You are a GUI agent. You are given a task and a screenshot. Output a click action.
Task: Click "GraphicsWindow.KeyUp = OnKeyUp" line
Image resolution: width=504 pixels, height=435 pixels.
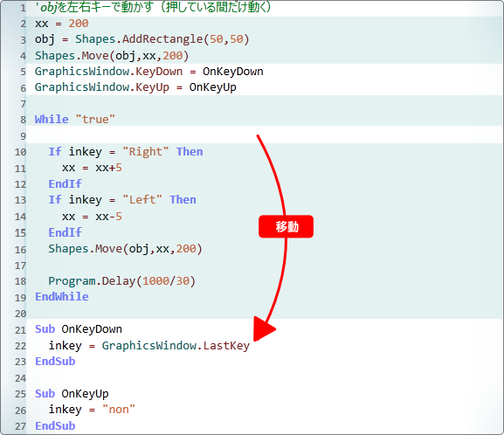coord(135,87)
